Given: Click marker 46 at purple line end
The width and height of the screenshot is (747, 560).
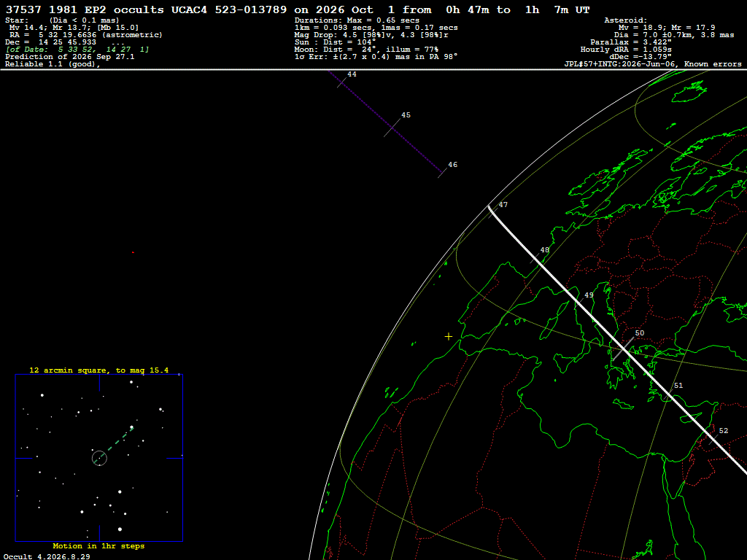Looking at the screenshot, I should click(452, 165).
